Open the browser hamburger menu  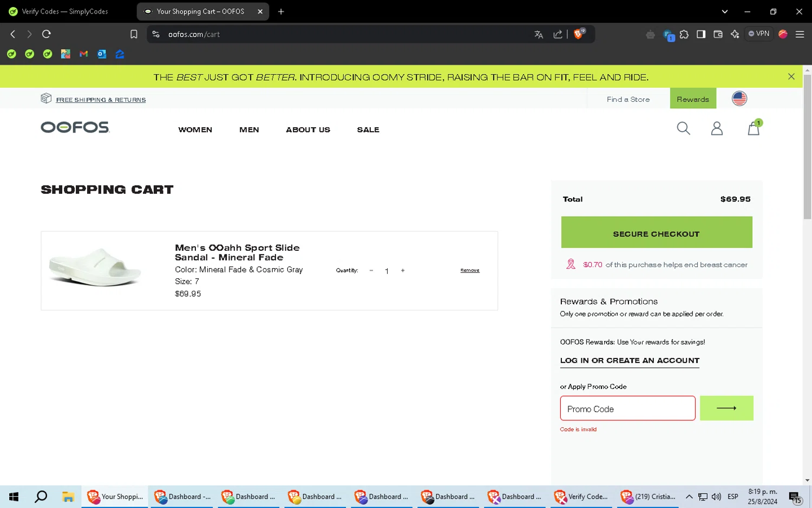tap(800, 34)
